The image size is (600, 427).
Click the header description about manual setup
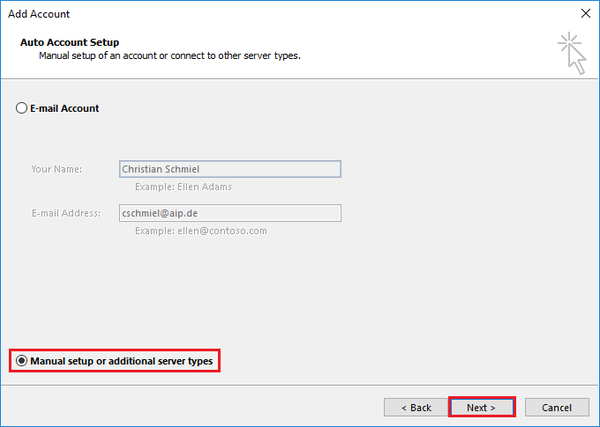click(169, 56)
